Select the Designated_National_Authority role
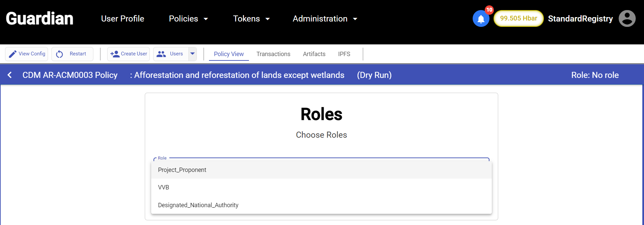 (x=198, y=205)
